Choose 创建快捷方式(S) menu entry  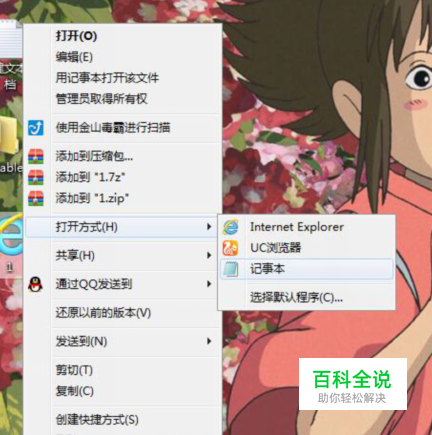(x=123, y=420)
